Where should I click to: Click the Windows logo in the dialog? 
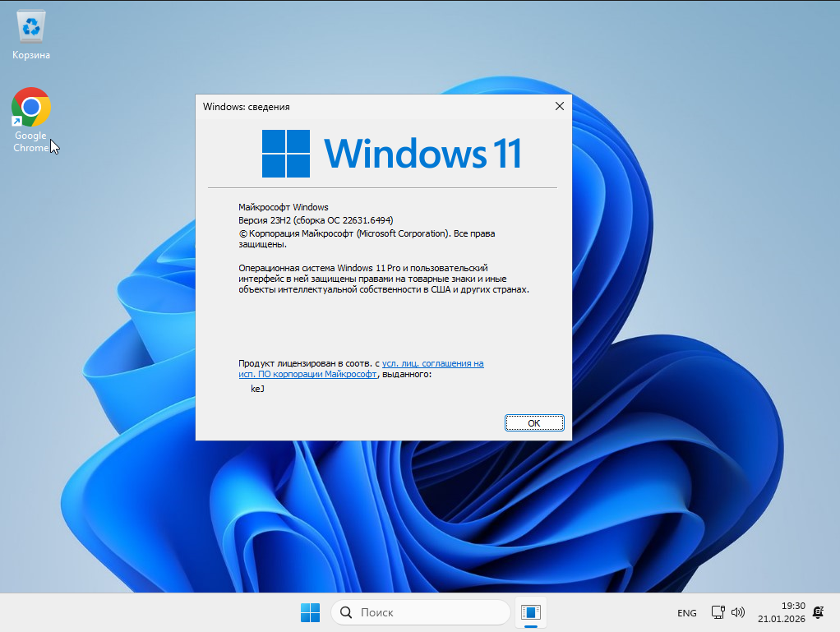point(286,154)
